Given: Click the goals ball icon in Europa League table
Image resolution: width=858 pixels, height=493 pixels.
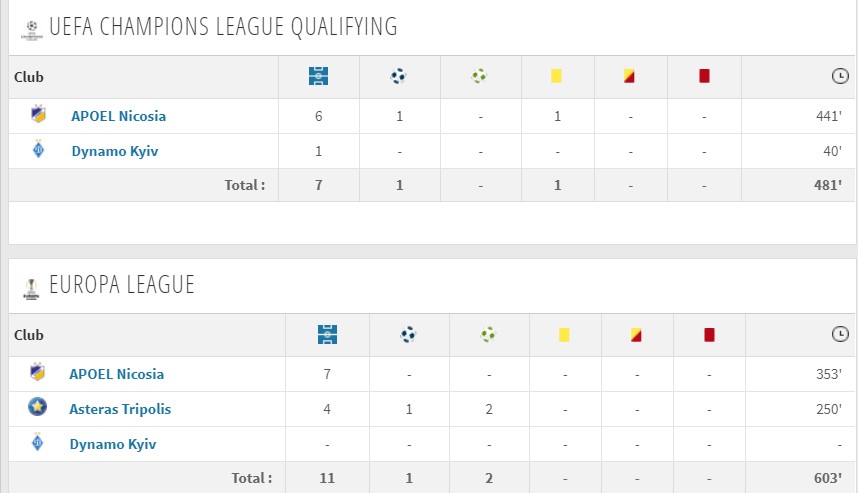Looking at the screenshot, I should pos(408,334).
